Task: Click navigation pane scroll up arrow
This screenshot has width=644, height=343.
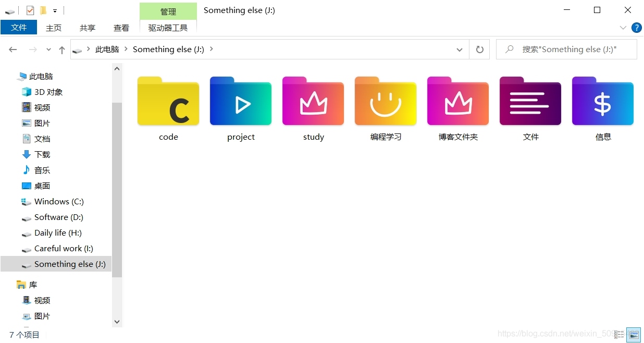Action: coord(117,69)
